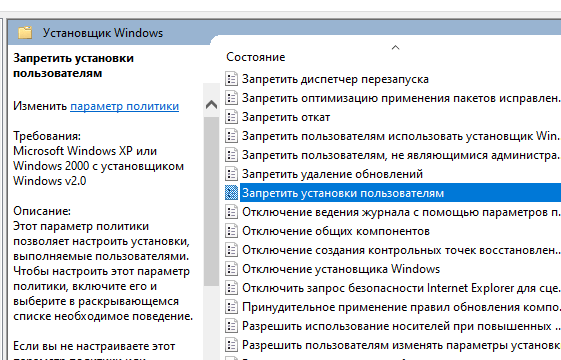Click the description panel scrollbar thumb
561x360 pixels.
click(211, 201)
